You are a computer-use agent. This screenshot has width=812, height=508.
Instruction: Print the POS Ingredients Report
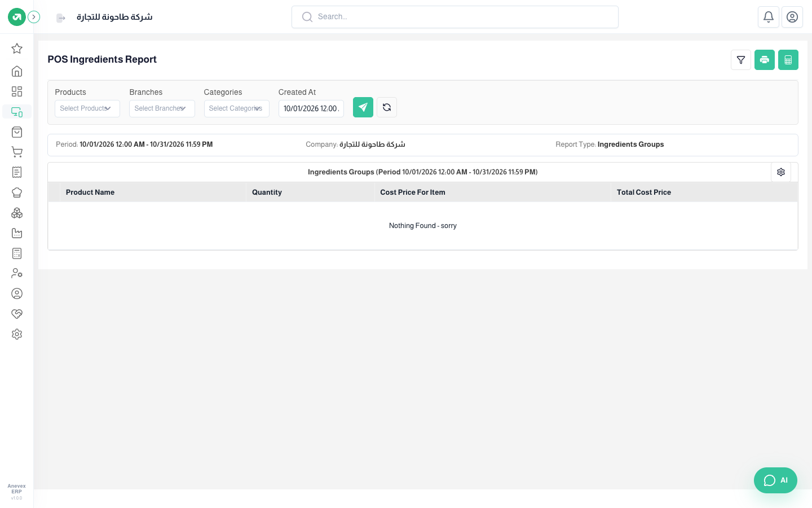[765, 60]
